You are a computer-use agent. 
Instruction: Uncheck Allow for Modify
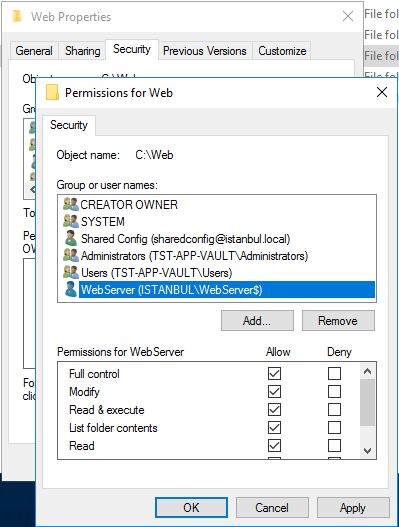274,392
